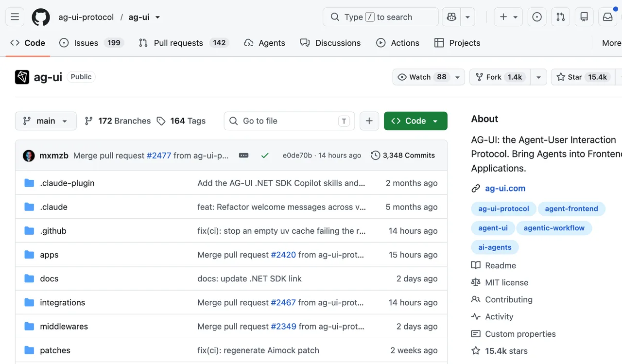The image size is (622, 364).
Task: Add a file with the plus button
Action: (x=369, y=121)
